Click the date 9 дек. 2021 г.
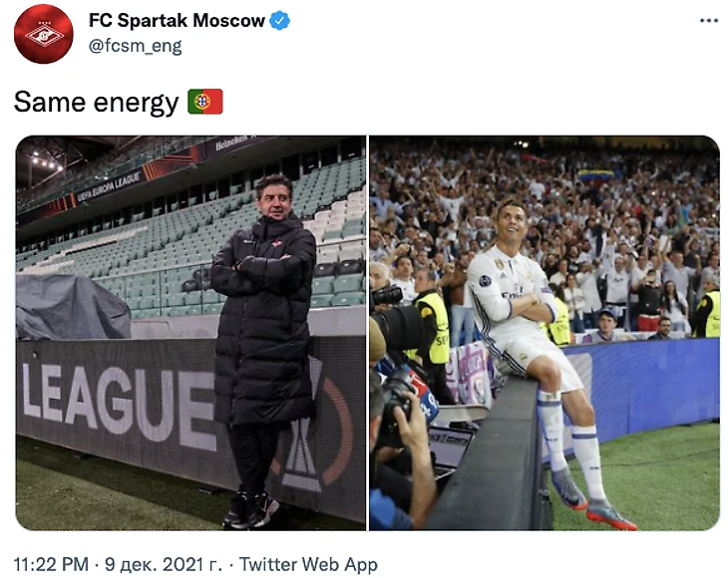Screen dimensions: 728x578 [x=163, y=565]
